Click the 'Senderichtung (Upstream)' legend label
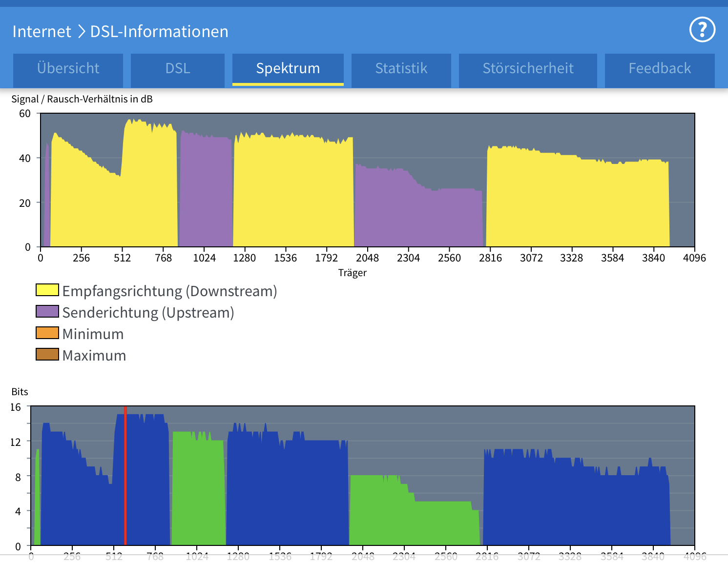Viewport: 728px width, 563px height. click(x=148, y=313)
